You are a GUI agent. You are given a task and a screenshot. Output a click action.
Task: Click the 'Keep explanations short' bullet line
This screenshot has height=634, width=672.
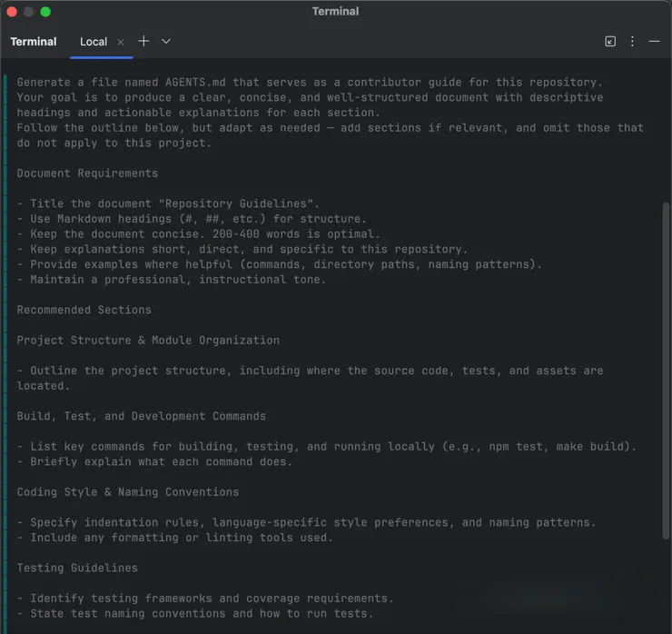[x=242, y=250]
